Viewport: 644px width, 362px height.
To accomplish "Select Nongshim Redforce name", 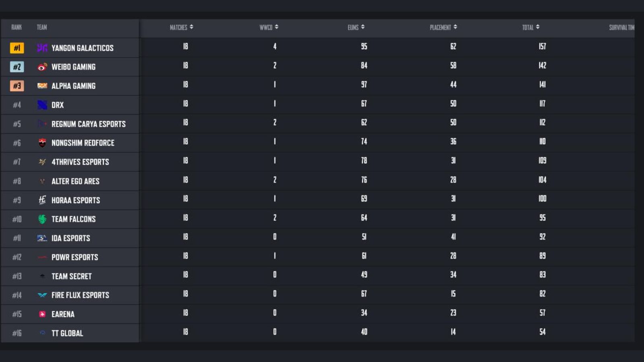I will tap(83, 143).
